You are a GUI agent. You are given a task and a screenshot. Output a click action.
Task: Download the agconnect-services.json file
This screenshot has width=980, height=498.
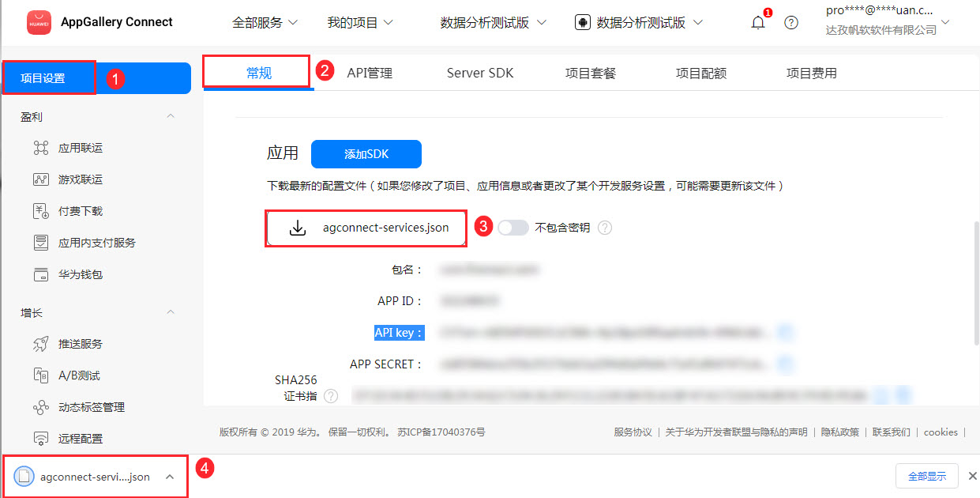(366, 228)
